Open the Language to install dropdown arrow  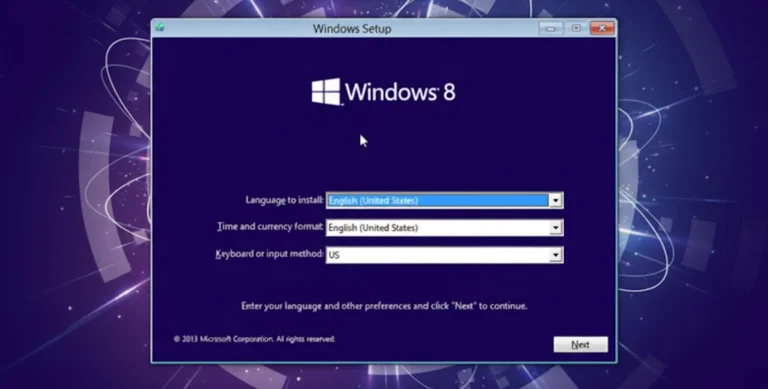point(555,200)
